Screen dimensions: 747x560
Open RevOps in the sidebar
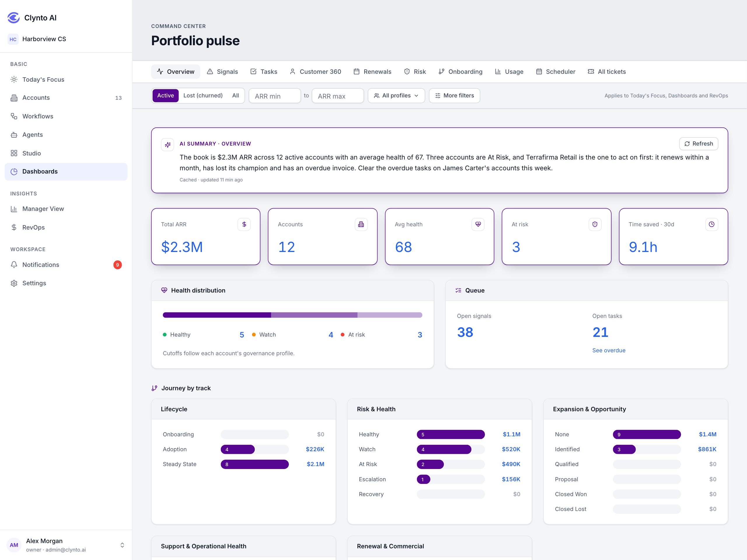(66, 228)
